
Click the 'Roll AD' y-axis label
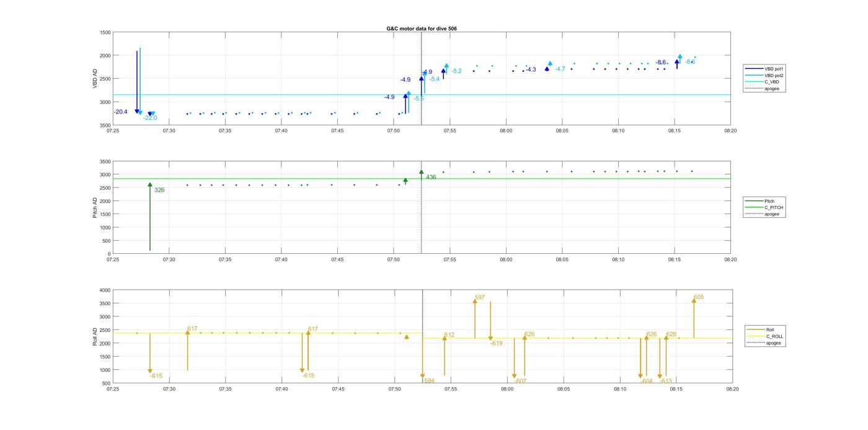click(95, 336)
